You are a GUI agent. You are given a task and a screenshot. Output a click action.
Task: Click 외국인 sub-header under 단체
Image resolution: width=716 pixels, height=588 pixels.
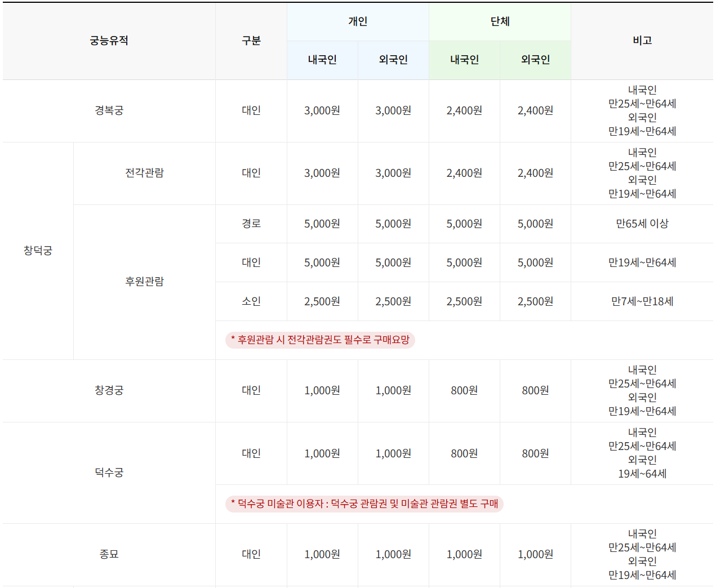pyautogui.click(x=535, y=60)
